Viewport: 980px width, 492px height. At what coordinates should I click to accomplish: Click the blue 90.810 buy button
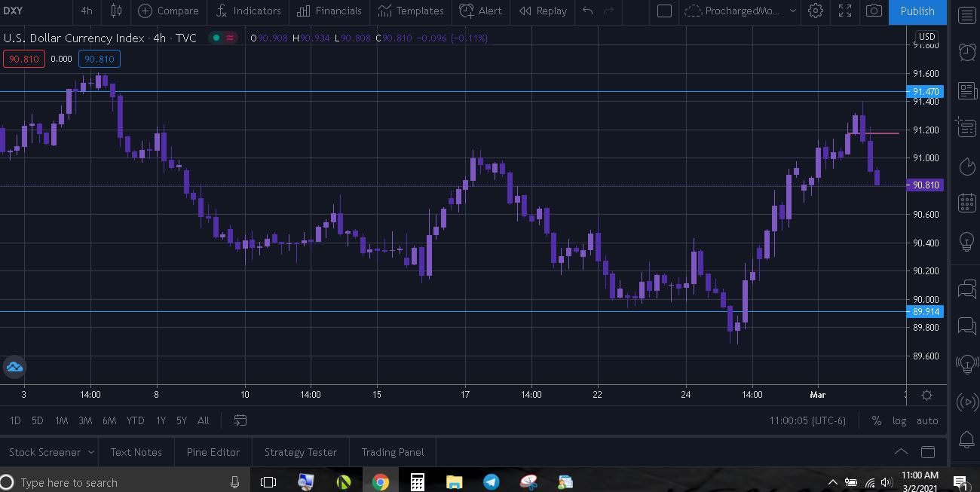99,59
